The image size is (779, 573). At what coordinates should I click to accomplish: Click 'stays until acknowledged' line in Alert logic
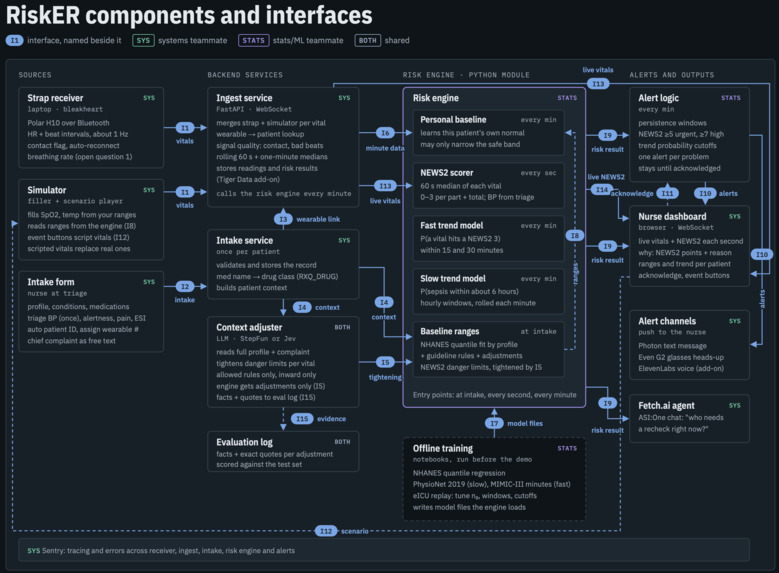click(679, 168)
